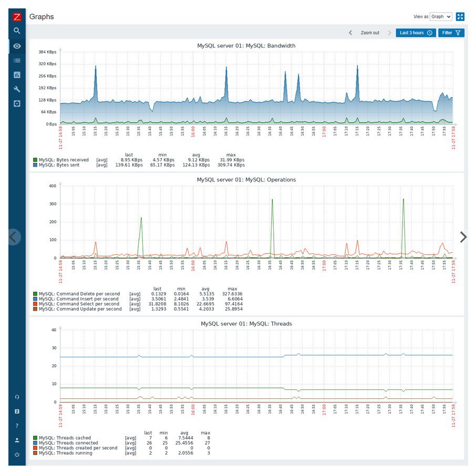Go to the previous time period arrow
Viewport: 476px width, 473px height.
(x=350, y=33)
